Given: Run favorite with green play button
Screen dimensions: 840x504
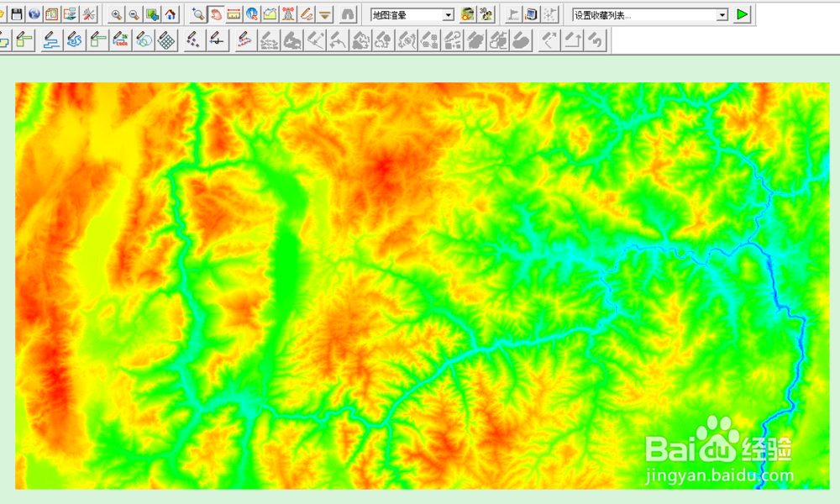Looking at the screenshot, I should (742, 14).
